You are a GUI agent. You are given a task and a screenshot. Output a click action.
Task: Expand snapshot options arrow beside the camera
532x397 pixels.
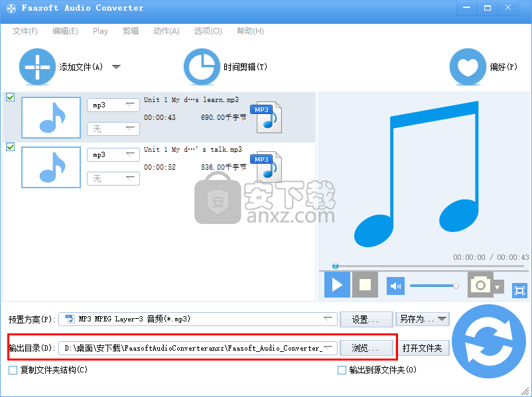[498, 288]
